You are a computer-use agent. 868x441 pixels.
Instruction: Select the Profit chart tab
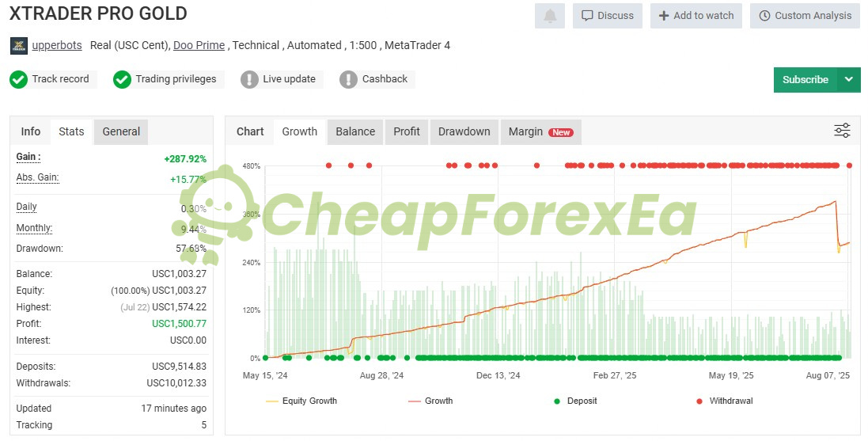click(x=407, y=132)
